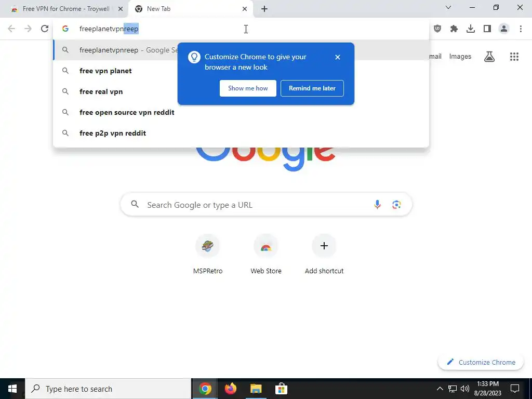Click the 'Remind me later' button

tap(312, 88)
